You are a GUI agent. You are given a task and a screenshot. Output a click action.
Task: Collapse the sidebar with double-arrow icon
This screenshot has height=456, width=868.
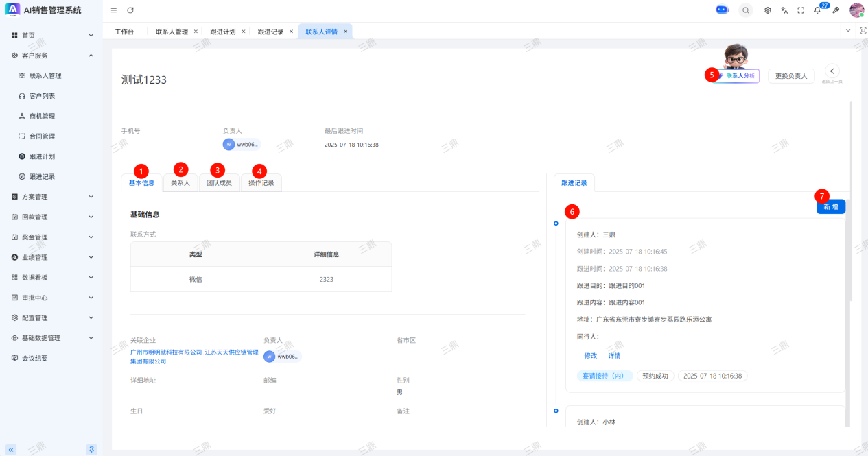coord(11,449)
